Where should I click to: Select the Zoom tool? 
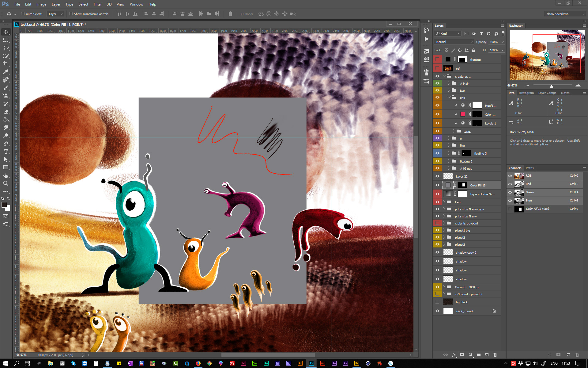[x=6, y=183]
